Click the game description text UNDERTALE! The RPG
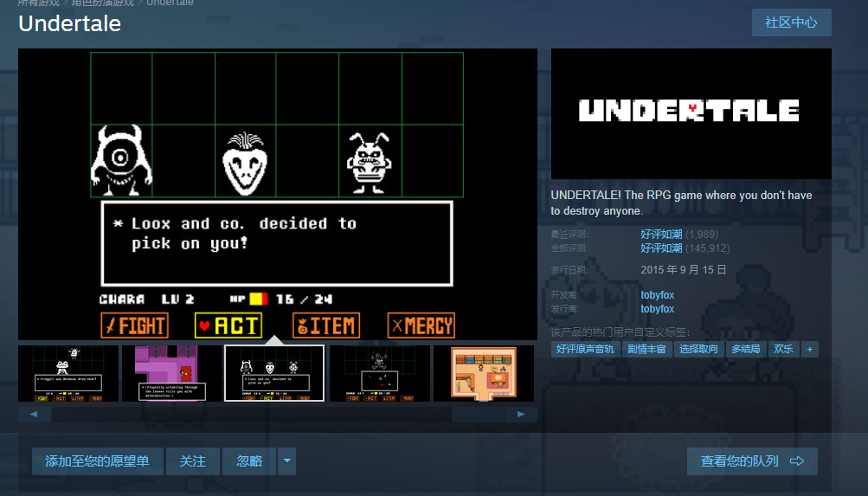The height and width of the screenshot is (496, 868). point(681,203)
